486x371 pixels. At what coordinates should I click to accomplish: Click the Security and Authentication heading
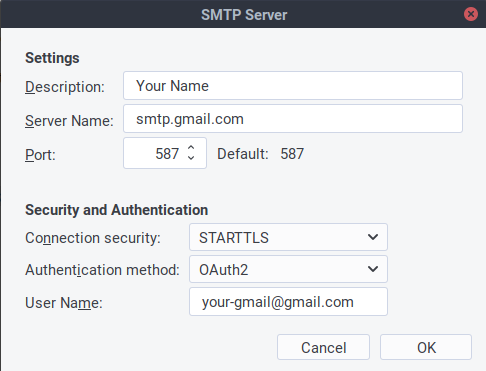117,210
